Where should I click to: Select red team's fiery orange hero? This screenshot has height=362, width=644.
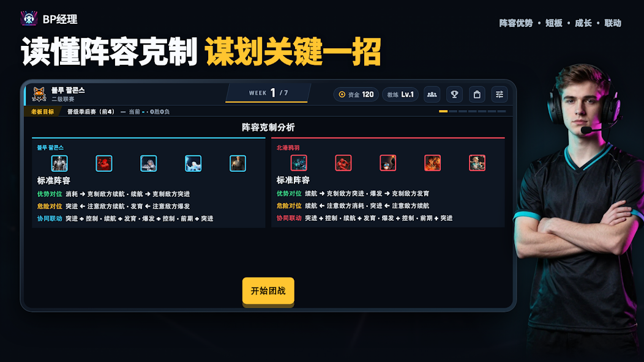(x=432, y=163)
